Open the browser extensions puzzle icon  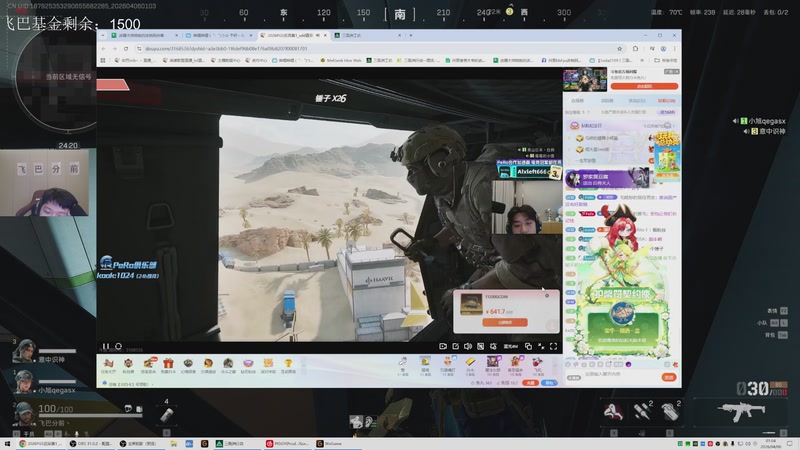[x=635, y=48]
